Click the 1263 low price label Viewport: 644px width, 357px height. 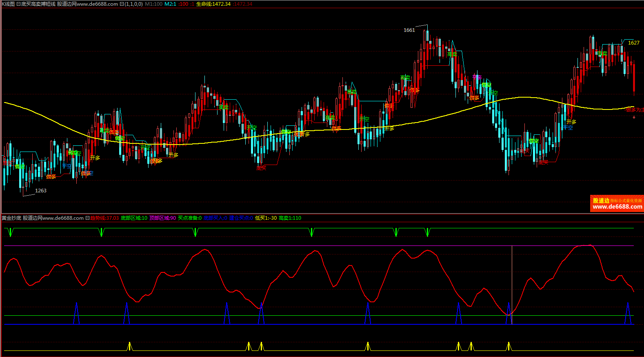(x=41, y=191)
